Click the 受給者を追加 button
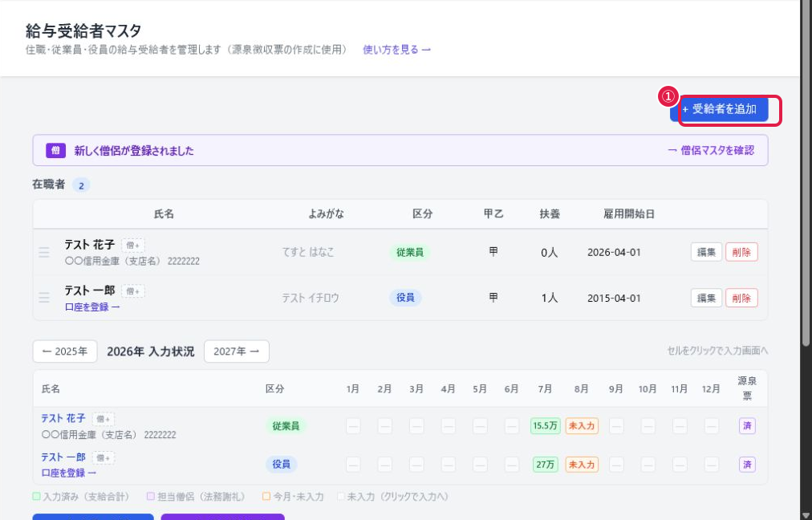 (x=719, y=109)
